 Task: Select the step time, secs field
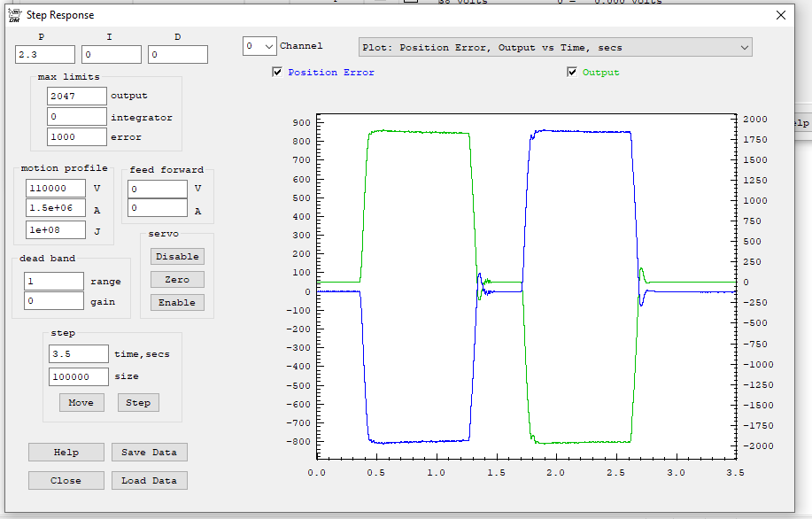point(79,354)
